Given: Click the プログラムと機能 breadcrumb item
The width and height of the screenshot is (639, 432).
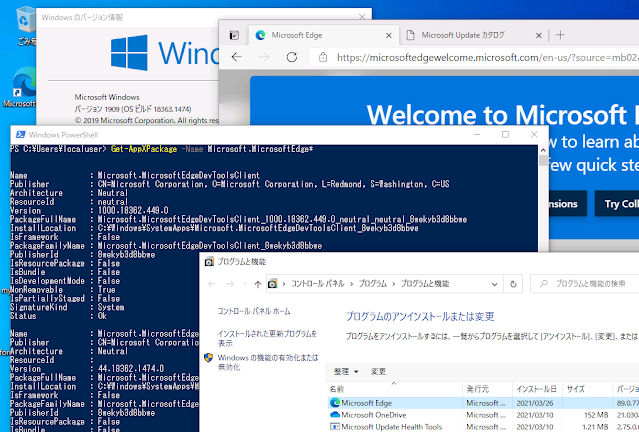Looking at the screenshot, I should coord(425,284).
